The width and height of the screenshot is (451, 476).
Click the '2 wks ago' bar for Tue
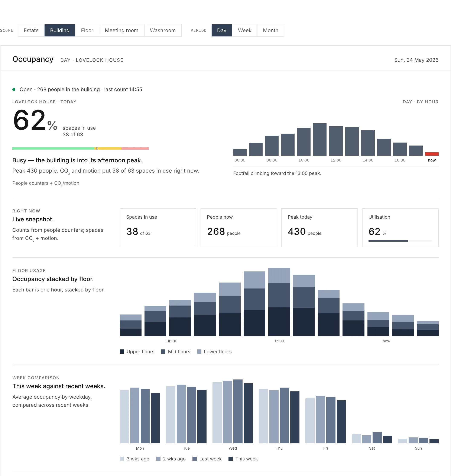pyautogui.click(x=181, y=414)
